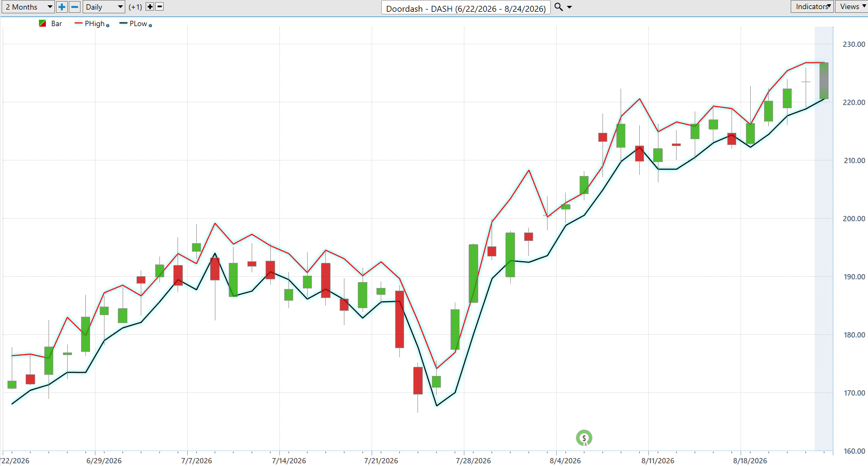Open the Views menu
This screenshot has width=868, height=466.
click(851, 6)
